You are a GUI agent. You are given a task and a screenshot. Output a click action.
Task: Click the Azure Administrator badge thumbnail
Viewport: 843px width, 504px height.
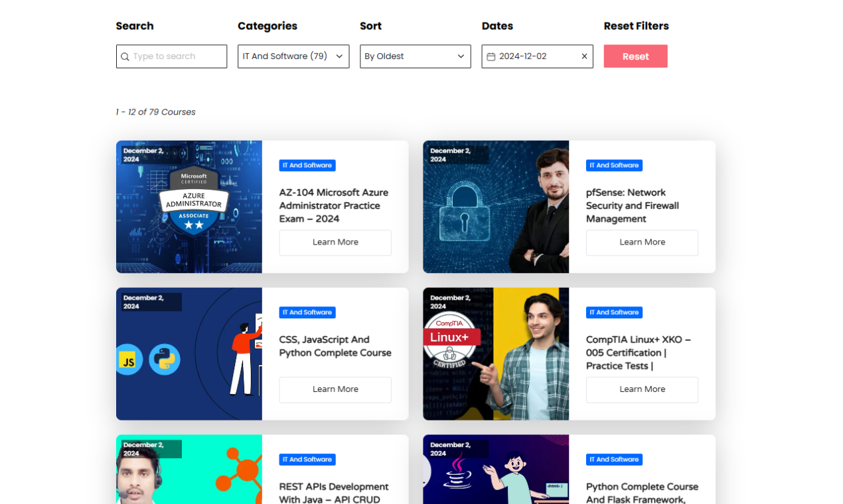[189, 207]
